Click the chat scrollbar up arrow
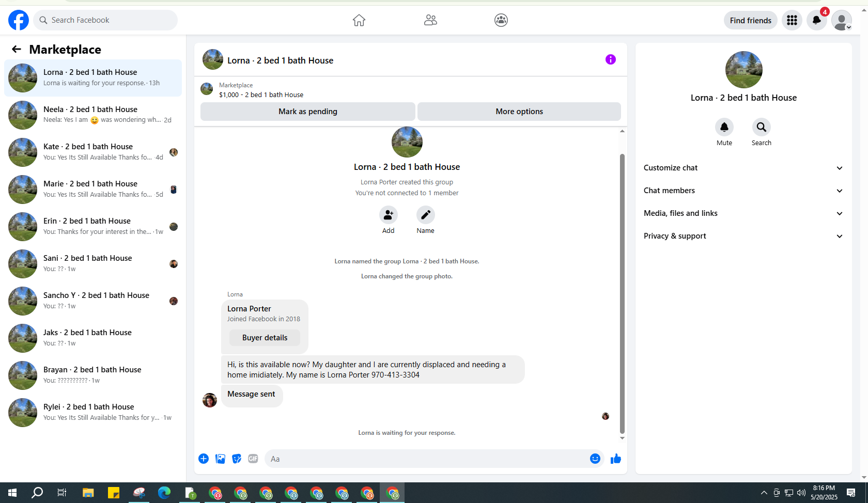 tap(622, 131)
